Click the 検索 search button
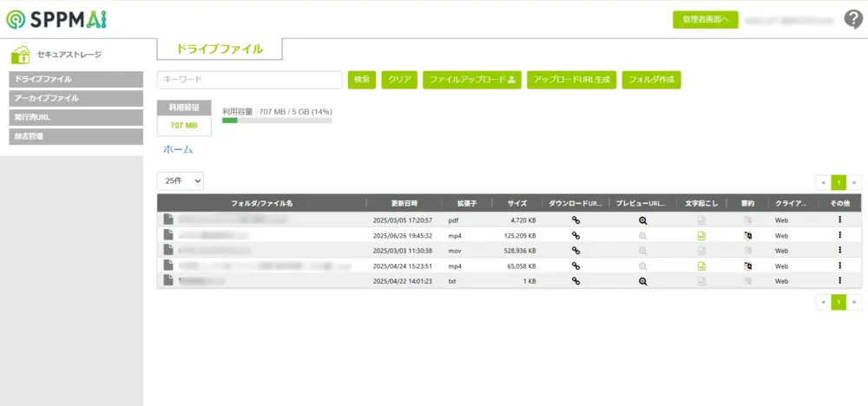The height and width of the screenshot is (406, 868). (x=362, y=80)
